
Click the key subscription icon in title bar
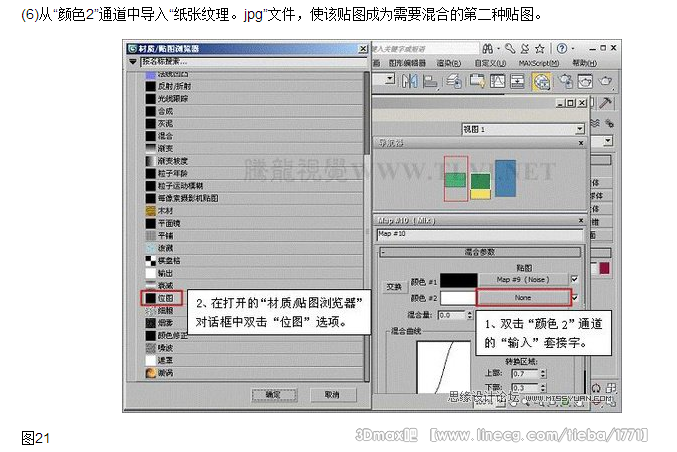510,48
